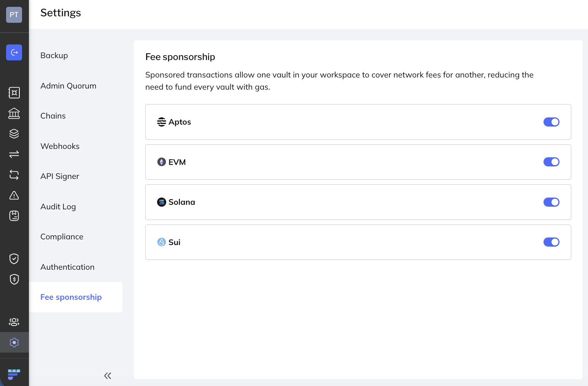Image resolution: width=588 pixels, height=386 pixels.
Task: Open the Admin Quorum settings section
Action: (68, 86)
